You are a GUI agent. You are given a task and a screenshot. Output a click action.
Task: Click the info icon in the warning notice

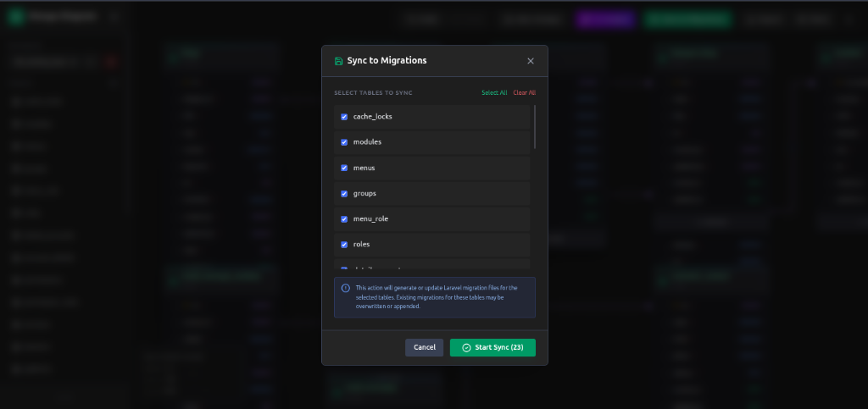coord(345,288)
